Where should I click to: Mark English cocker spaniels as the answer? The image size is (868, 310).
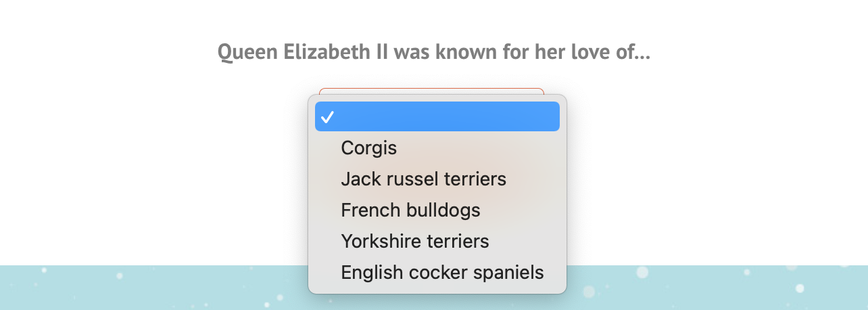(x=437, y=273)
